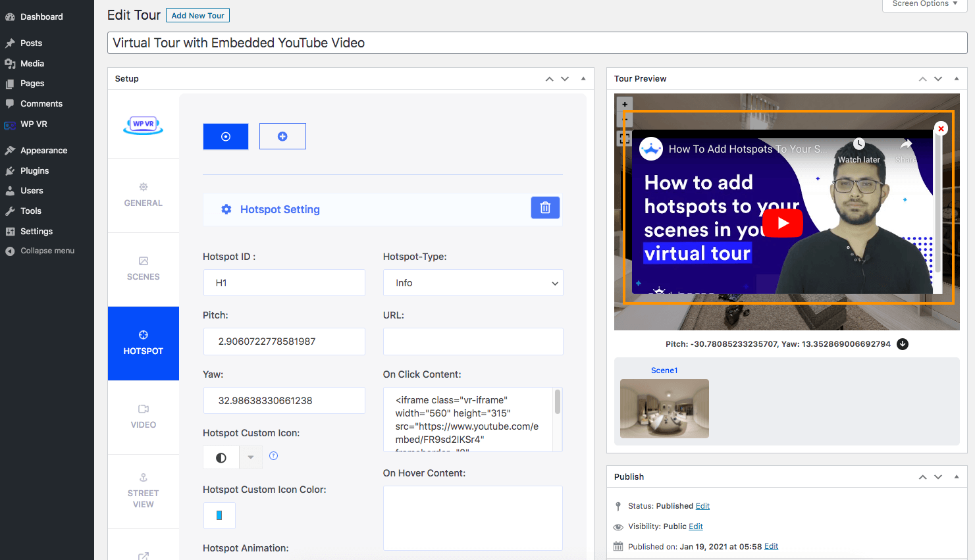Pick the Hotspot Custom Icon Color swatch

219,515
